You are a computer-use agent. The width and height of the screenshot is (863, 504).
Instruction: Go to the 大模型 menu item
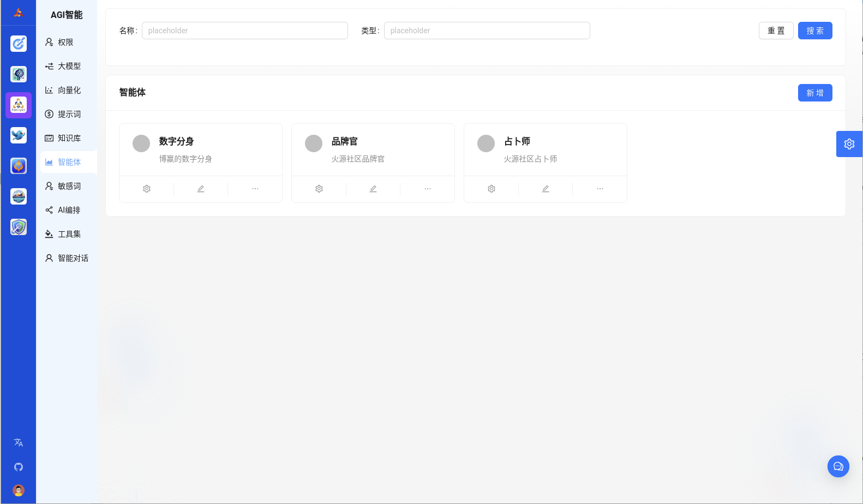click(x=69, y=66)
